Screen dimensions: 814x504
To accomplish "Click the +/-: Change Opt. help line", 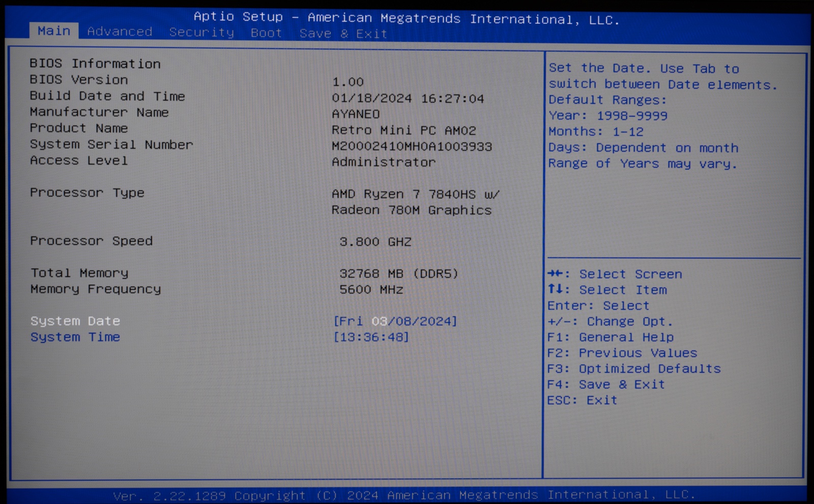I will pyautogui.click(x=610, y=321).
